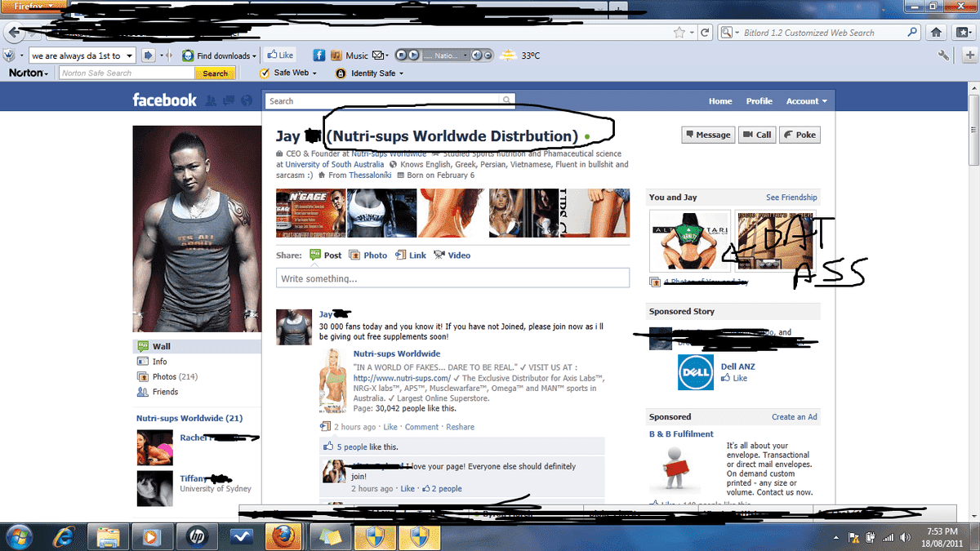Image resolution: width=980 pixels, height=551 pixels.
Task: Click the Write something text field
Action: click(x=452, y=279)
